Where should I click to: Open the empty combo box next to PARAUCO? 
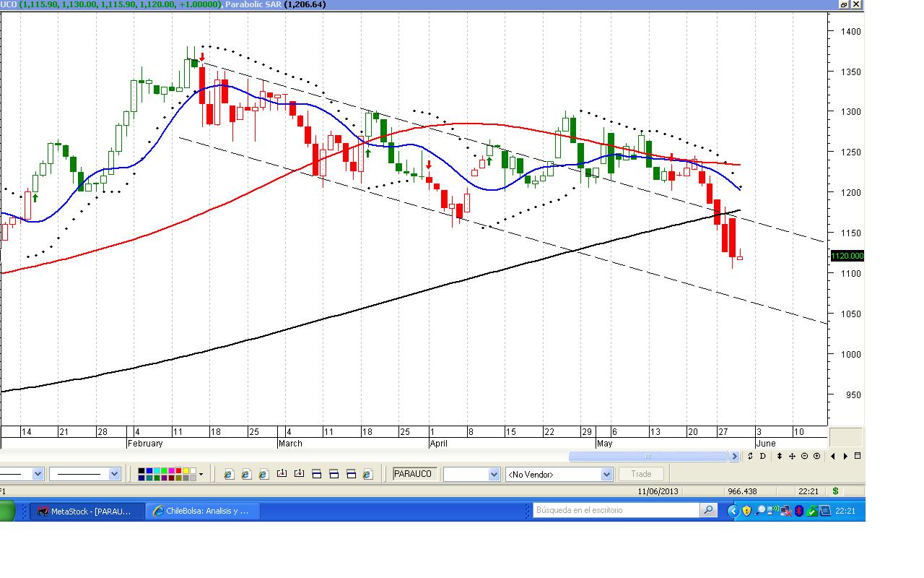coord(471,474)
